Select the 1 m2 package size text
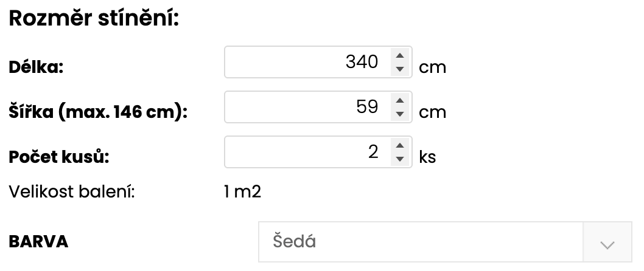This screenshot has width=644, height=271. click(x=242, y=193)
